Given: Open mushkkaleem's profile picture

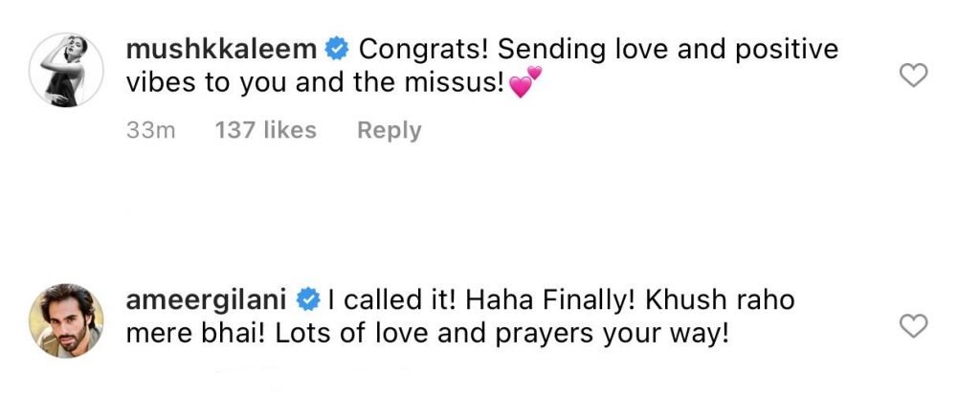Looking at the screenshot, I should pyautogui.click(x=66, y=74).
